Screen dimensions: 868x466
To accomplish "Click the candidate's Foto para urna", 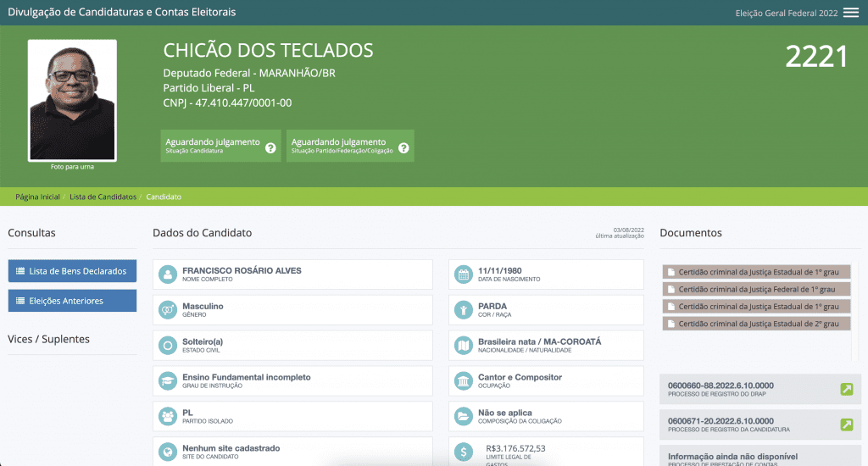I will click(72, 100).
